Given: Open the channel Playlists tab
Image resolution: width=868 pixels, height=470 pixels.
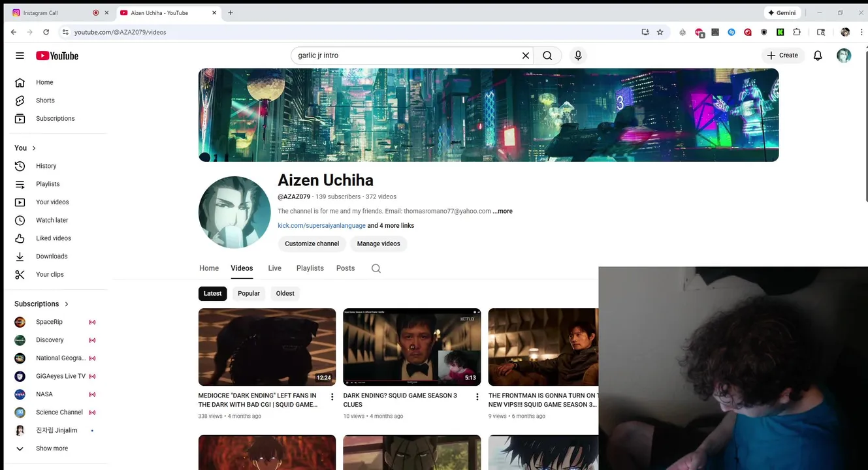Looking at the screenshot, I should [x=310, y=268].
